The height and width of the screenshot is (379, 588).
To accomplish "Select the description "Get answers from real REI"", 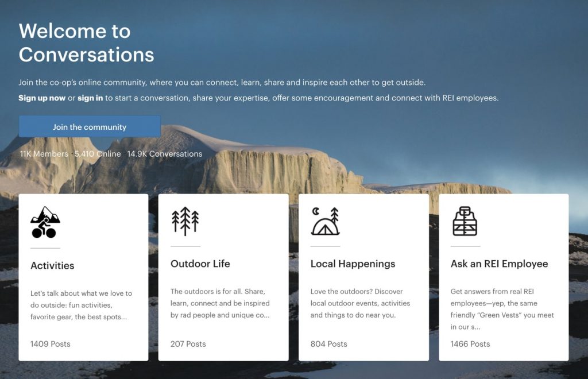I will click(x=502, y=309).
